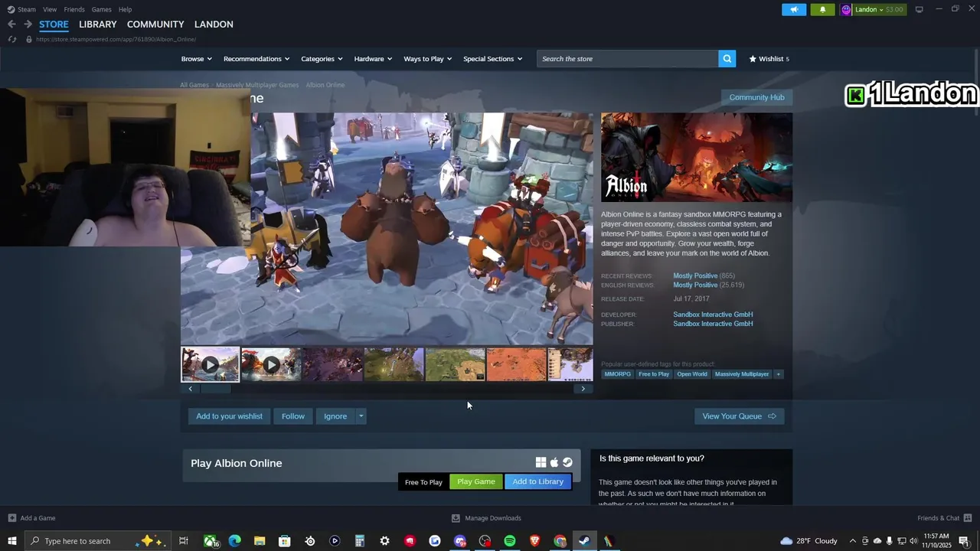Open Calculator from taskbar

click(x=359, y=541)
